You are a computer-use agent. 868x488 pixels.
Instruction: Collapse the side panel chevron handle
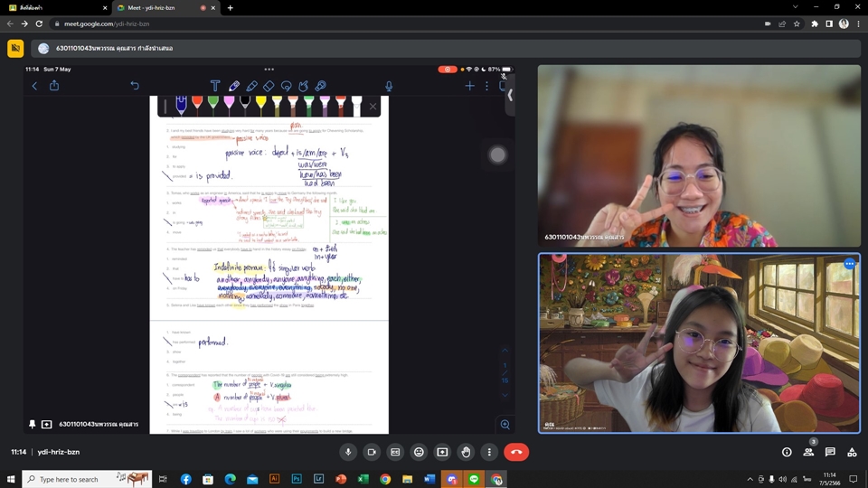click(510, 95)
